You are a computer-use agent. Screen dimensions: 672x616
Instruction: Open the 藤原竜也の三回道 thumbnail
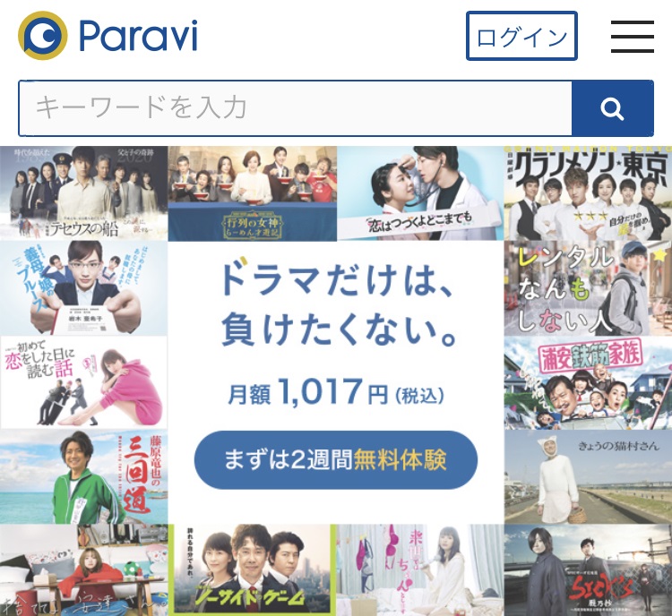83,477
